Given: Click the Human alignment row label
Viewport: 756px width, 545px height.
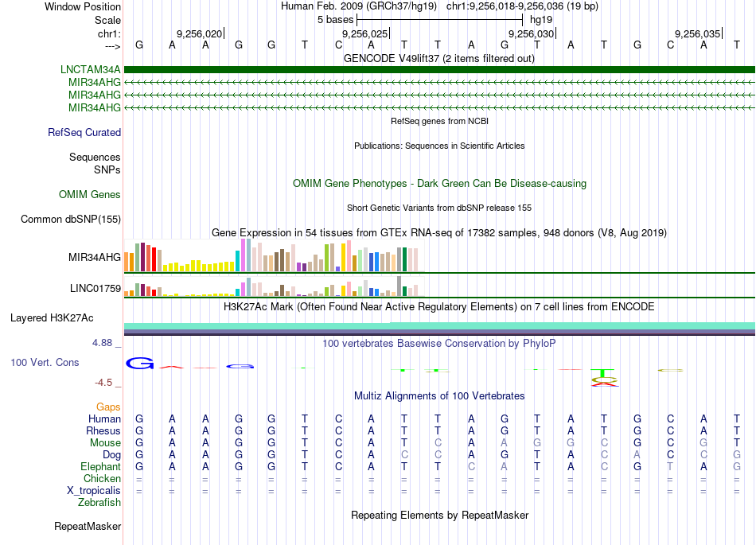Looking at the screenshot, I should tap(104, 418).
